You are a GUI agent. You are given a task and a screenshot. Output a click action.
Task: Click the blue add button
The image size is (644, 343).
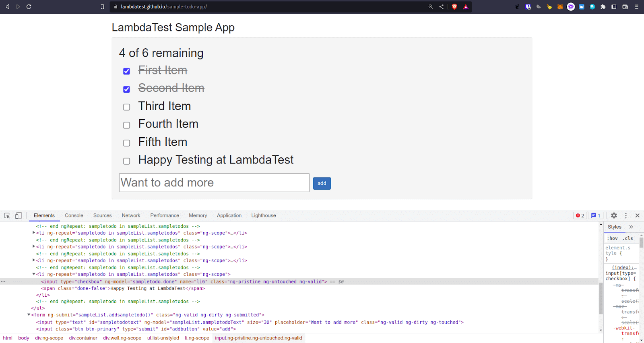point(322,184)
